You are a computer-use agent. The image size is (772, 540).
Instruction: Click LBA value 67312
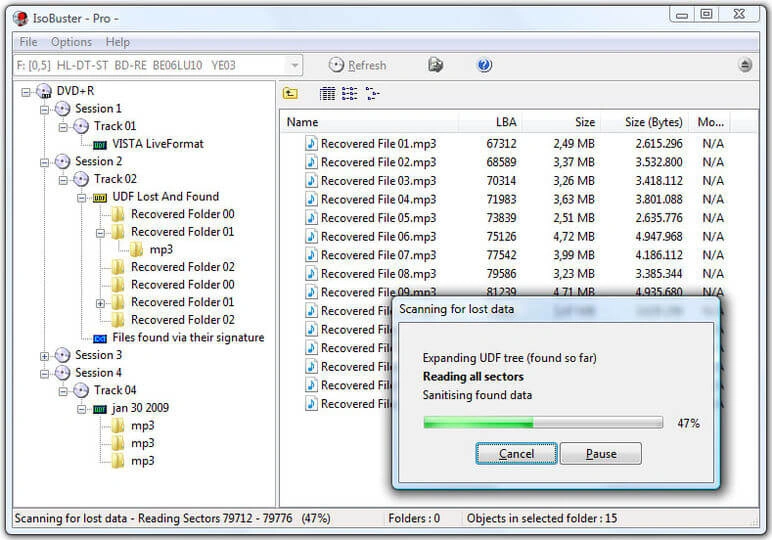pyautogui.click(x=501, y=143)
